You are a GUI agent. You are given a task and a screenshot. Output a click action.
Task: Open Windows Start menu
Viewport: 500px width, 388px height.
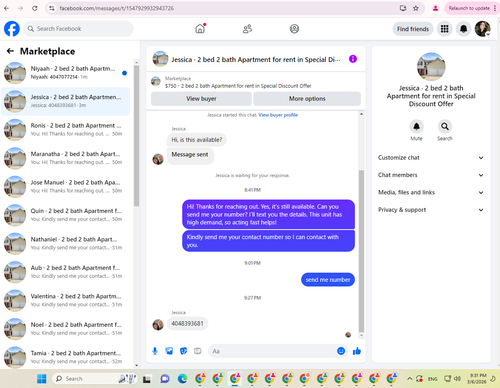tap(42, 379)
